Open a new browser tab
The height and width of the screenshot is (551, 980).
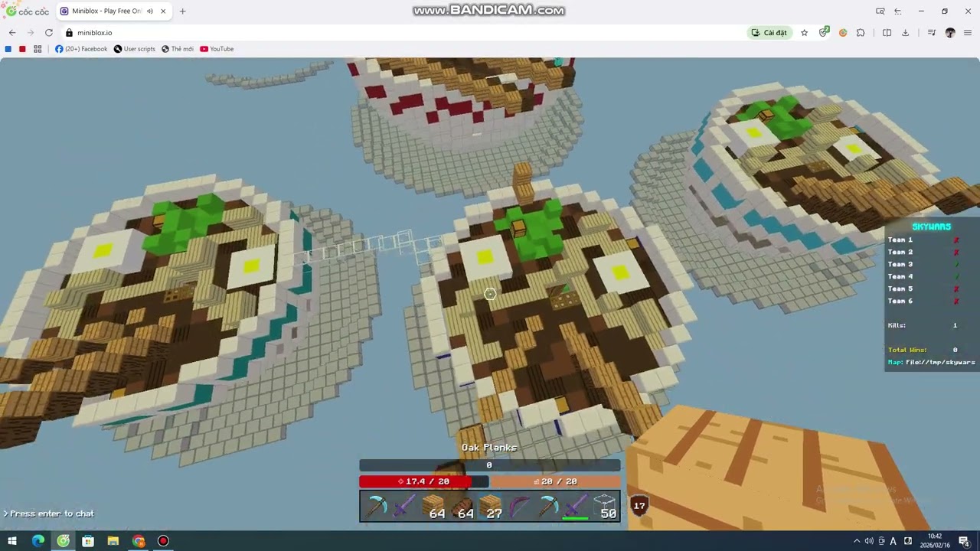(x=182, y=11)
